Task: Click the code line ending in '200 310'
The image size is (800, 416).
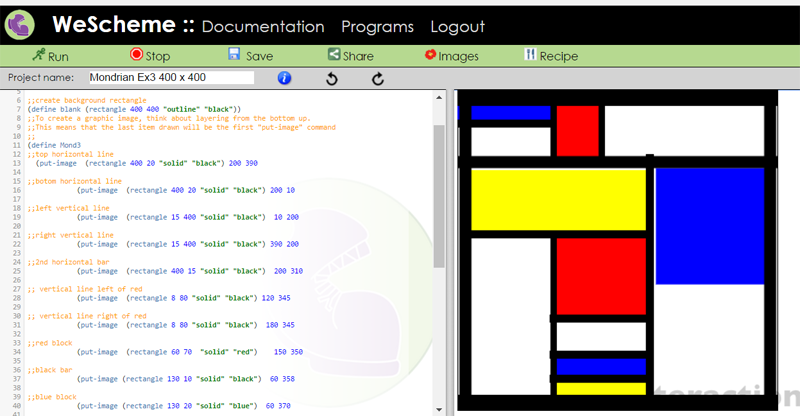Action: (190, 271)
